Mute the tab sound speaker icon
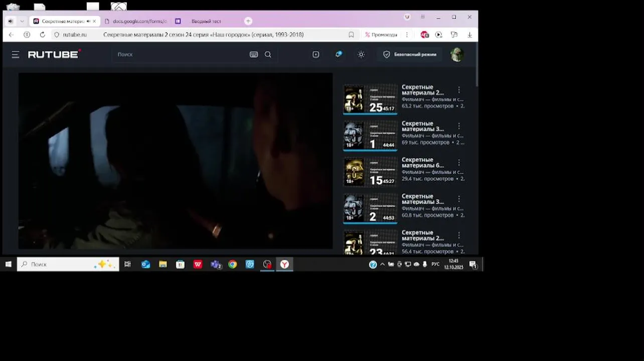The image size is (644, 361). click(x=11, y=21)
